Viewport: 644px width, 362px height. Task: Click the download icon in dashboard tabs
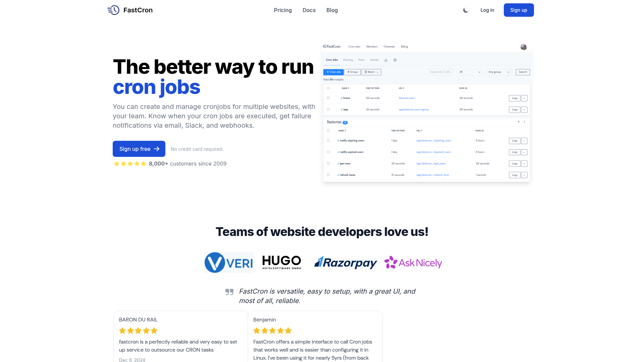(x=386, y=60)
